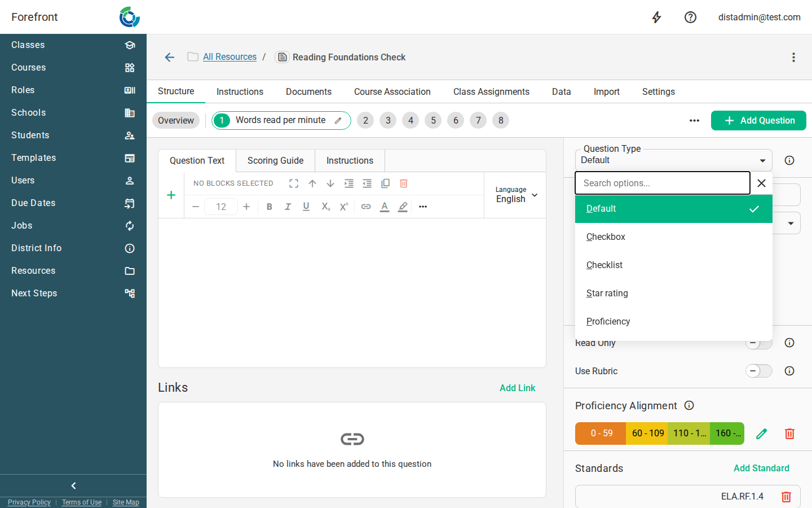This screenshot has width=812, height=508.
Task: Collapse the left sidebar with chevron
Action: coord(73,485)
